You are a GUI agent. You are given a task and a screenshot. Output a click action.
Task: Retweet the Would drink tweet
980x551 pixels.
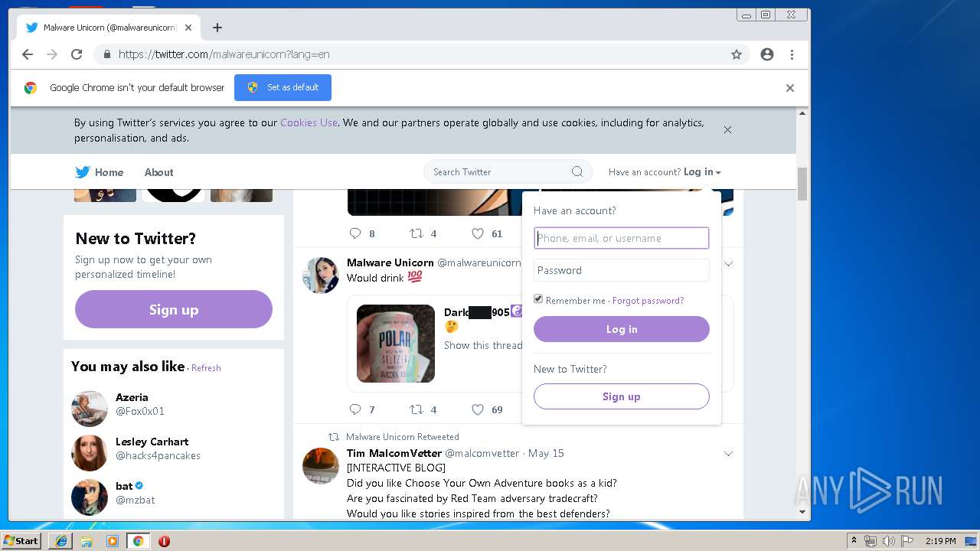pyautogui.click(x=416, y=409)
